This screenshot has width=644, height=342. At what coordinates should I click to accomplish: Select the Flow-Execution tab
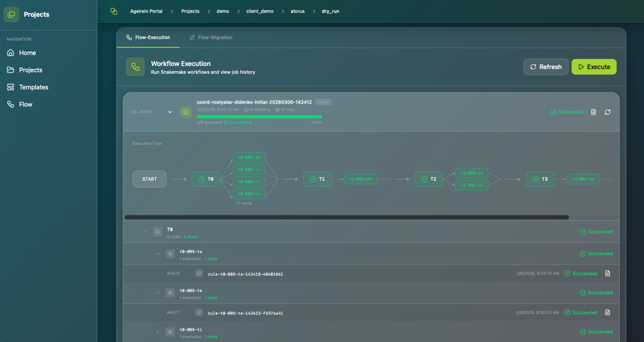[148, 37]
